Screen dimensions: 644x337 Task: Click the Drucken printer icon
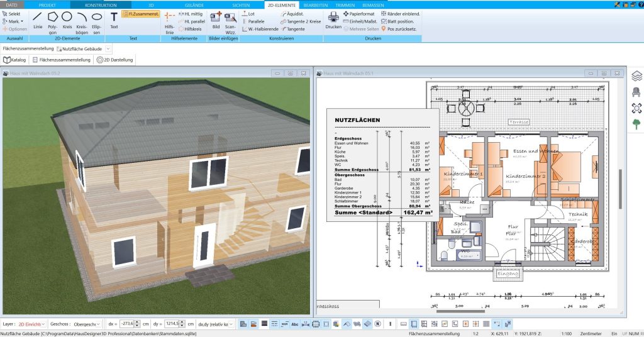pyautogui.click(x=333, y=21)
